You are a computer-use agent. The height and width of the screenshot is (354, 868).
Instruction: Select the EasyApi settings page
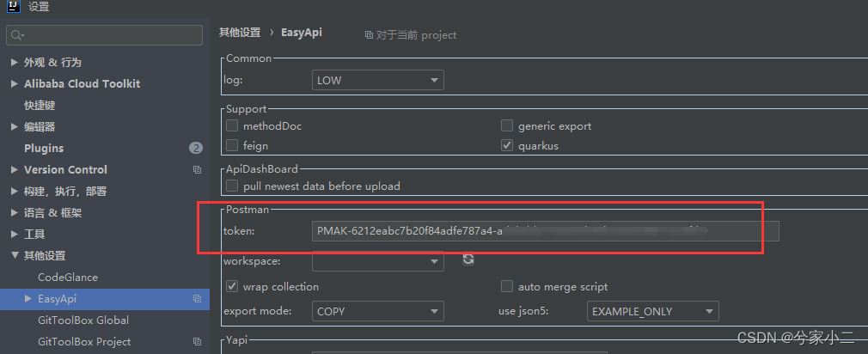[105, 299]
